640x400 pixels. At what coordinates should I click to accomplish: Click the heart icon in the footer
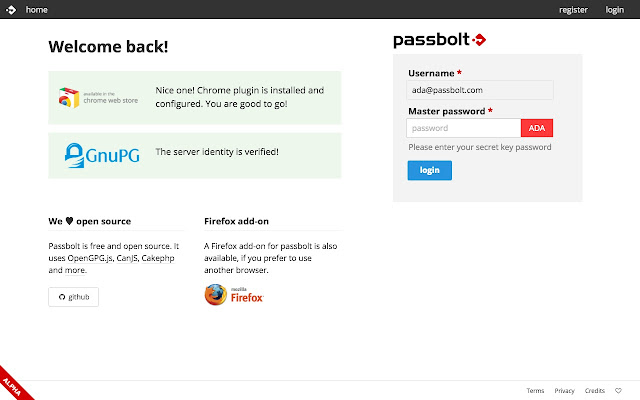click(x=618, y=390)
